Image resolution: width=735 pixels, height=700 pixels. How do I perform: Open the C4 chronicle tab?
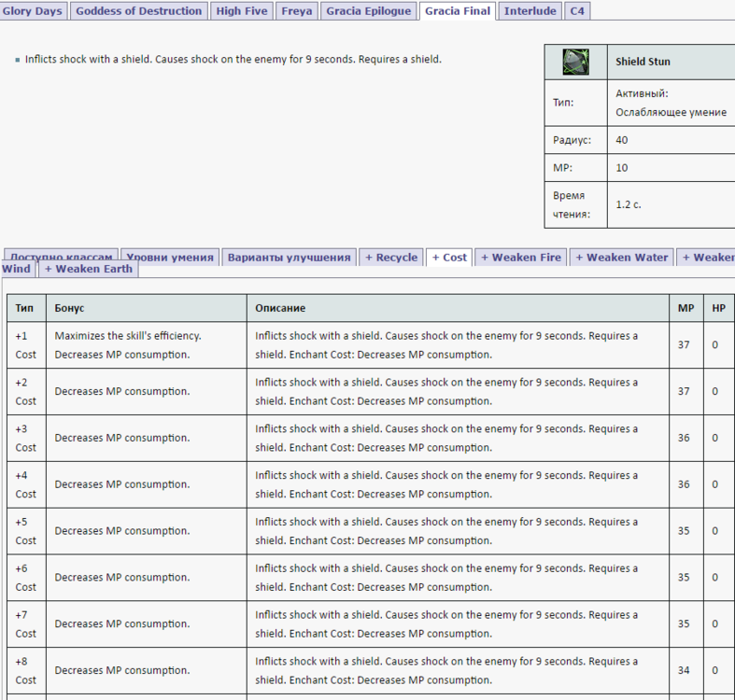coord(577,11)
